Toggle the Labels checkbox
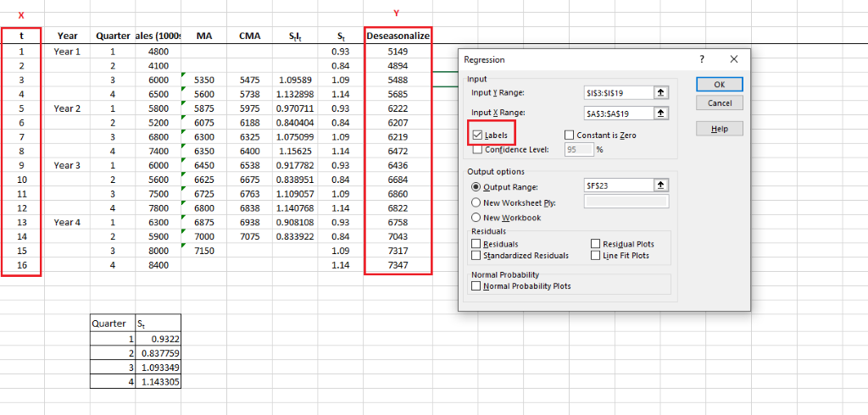The height and width of the screenshot is (415, 868). 477,135
